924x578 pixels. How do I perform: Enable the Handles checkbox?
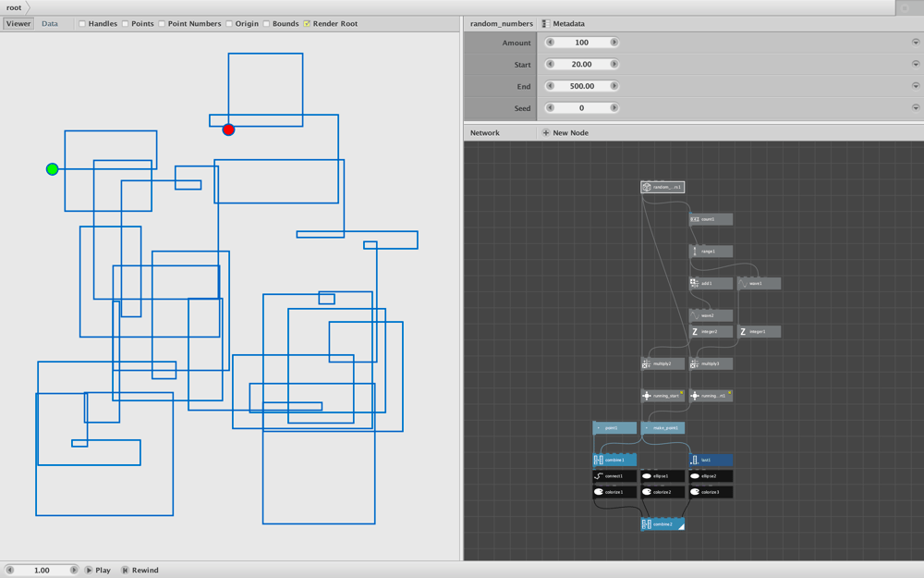pyautogui.click(x=82, y=24)
